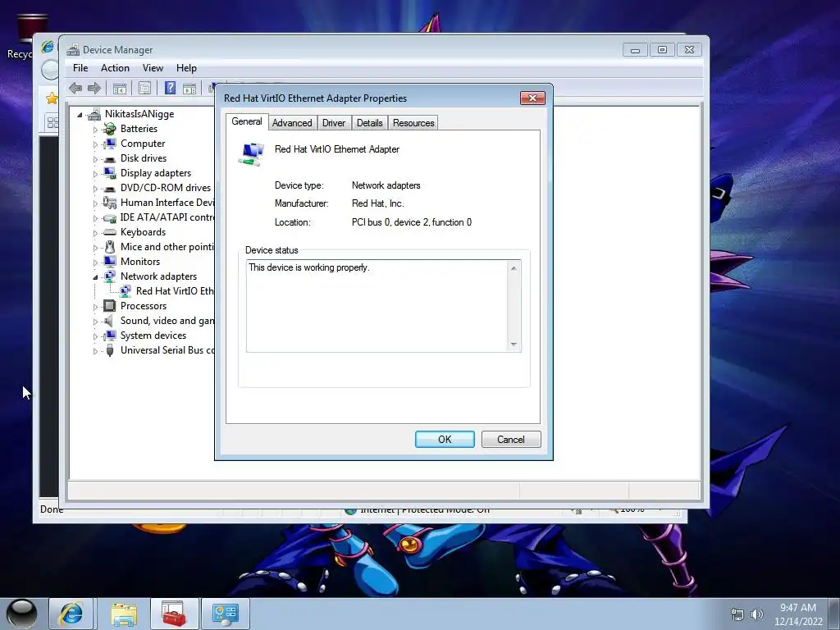Click the red toolbox taskbar icon
The width and height of the screenshot is (840, 630).
pos(174,614)
